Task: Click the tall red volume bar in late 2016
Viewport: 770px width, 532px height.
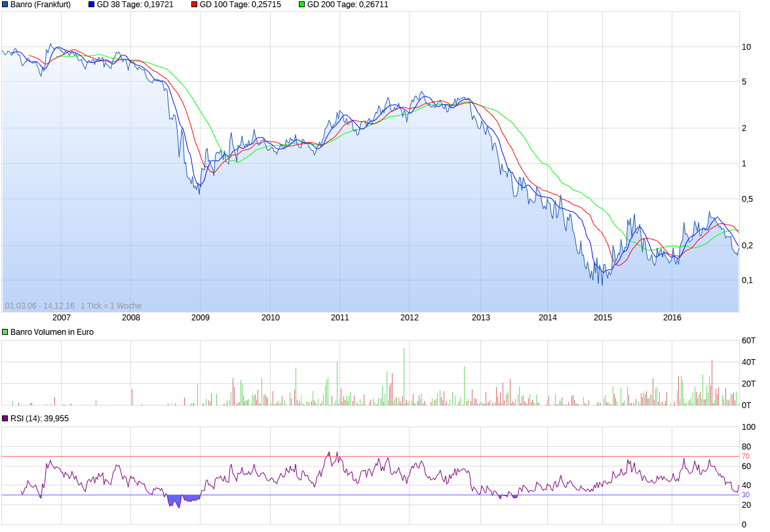Action: (x=712, y=383)
